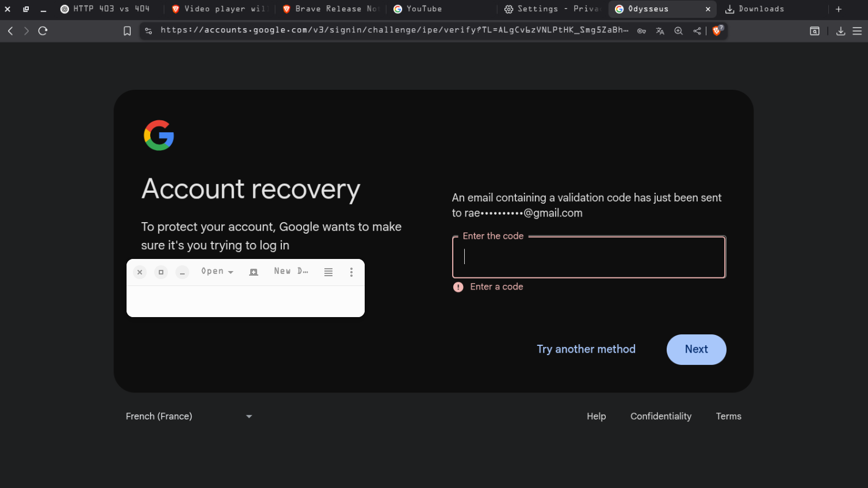868x488 pixels.
Task: Close the small floating window
Action: point(140,272)
